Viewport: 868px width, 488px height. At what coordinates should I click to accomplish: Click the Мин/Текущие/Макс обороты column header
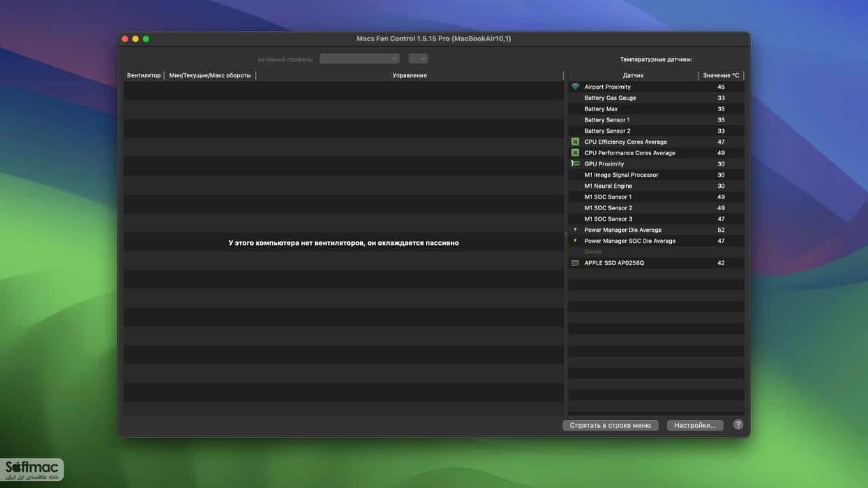210,75
